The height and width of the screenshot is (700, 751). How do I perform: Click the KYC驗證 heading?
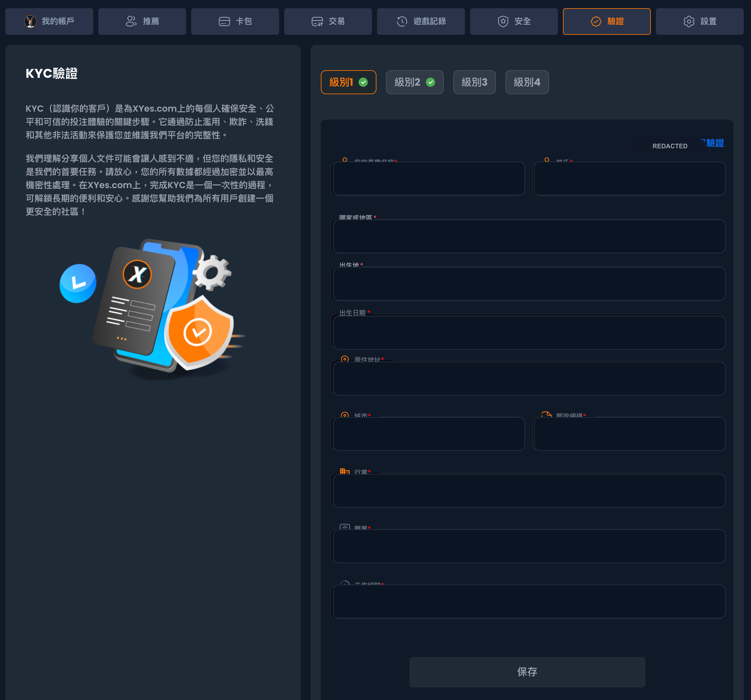[x=52, y=73]
